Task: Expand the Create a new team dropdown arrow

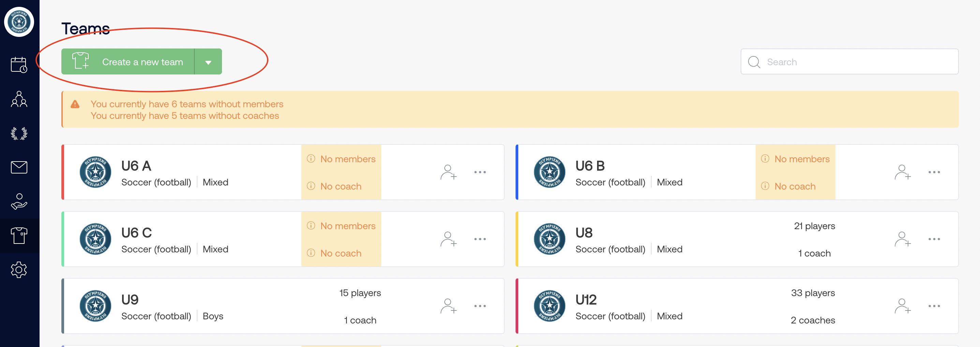Action: point(208,62)
